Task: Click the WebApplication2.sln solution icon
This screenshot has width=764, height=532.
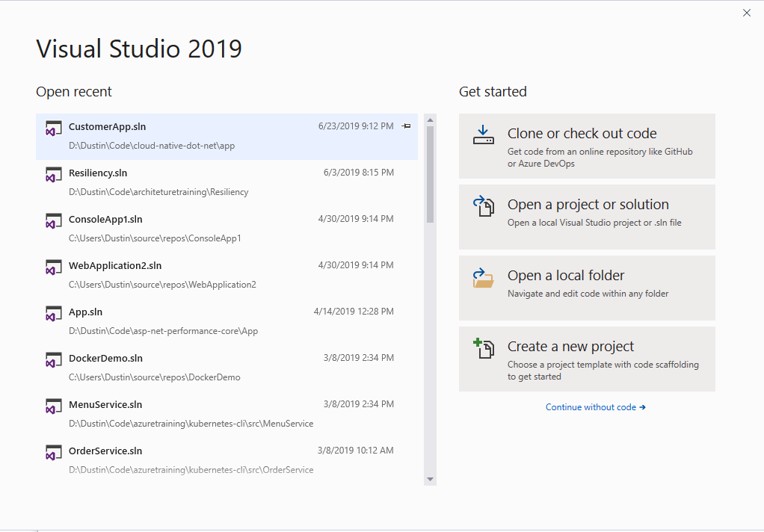Action: pos(54,267)
